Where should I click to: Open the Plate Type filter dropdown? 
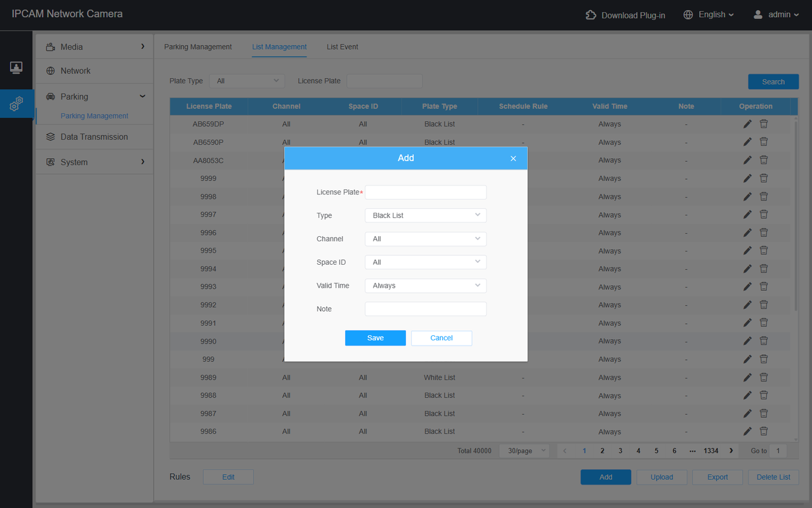[247, 81]
